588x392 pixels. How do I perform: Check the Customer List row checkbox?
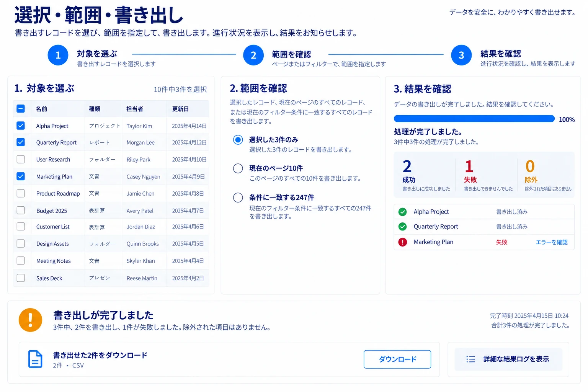point(21,227)
